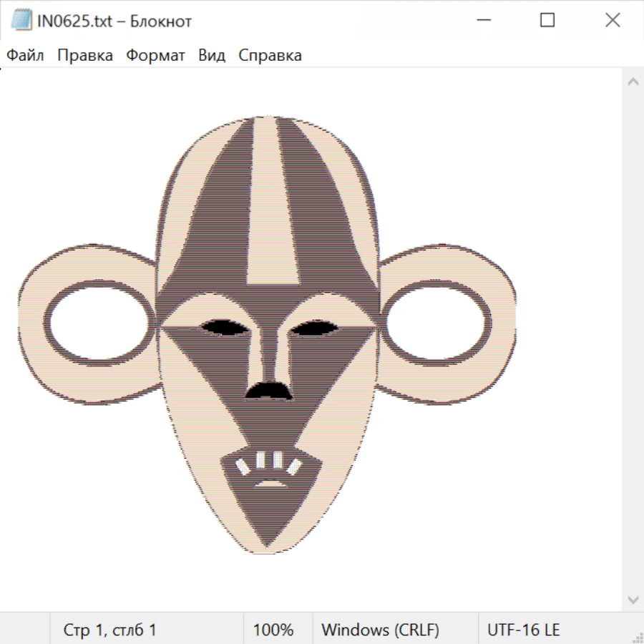Open the Справка menu
Image resolution: width=644 pixels, height=644 pixels.
click(x=270, y=55)
